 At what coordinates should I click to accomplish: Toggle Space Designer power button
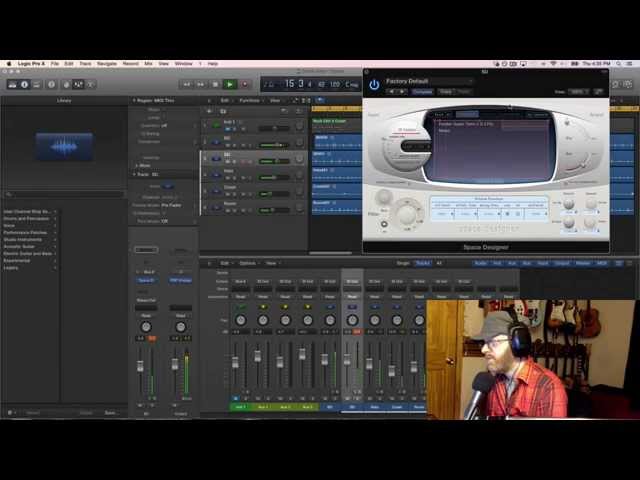click(374, 85)
